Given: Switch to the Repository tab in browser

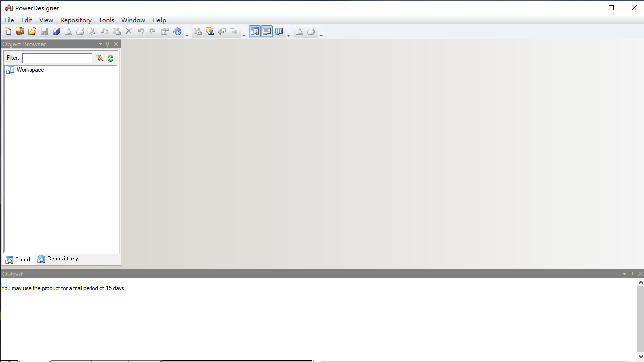Looking at the screenshot, I should tap(58, 259).
